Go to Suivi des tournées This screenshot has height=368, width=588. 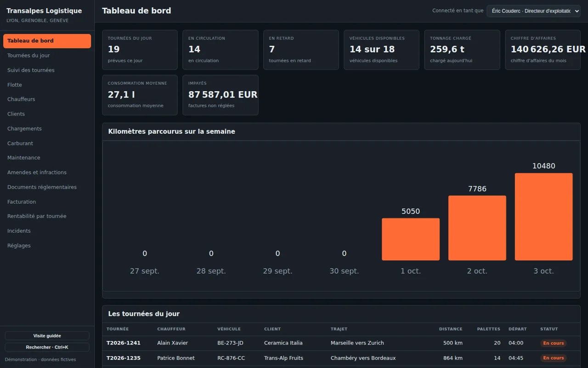47,70
